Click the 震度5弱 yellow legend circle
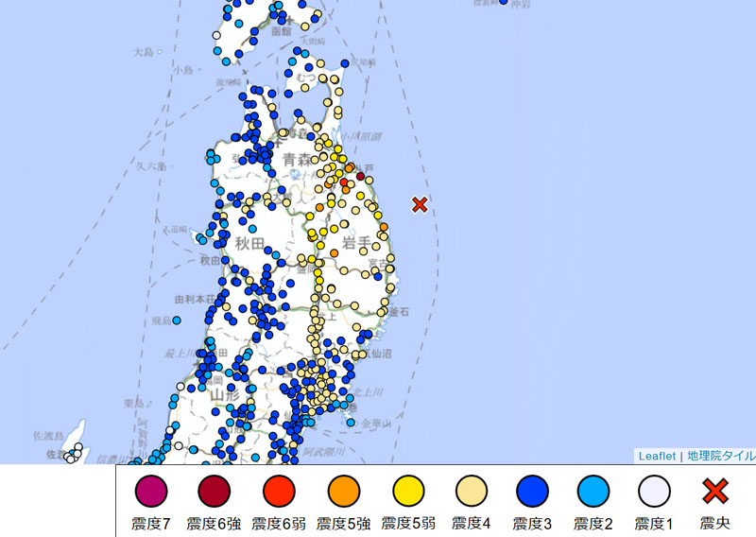Image resolution: width=756 pixels, height=537 pixels. pyautogui.click(x=408, y=492)
